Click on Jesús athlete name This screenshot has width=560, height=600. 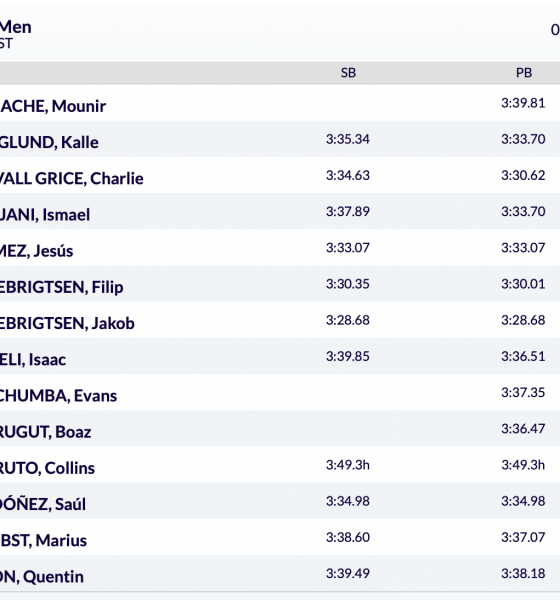(x=36, y=251)
